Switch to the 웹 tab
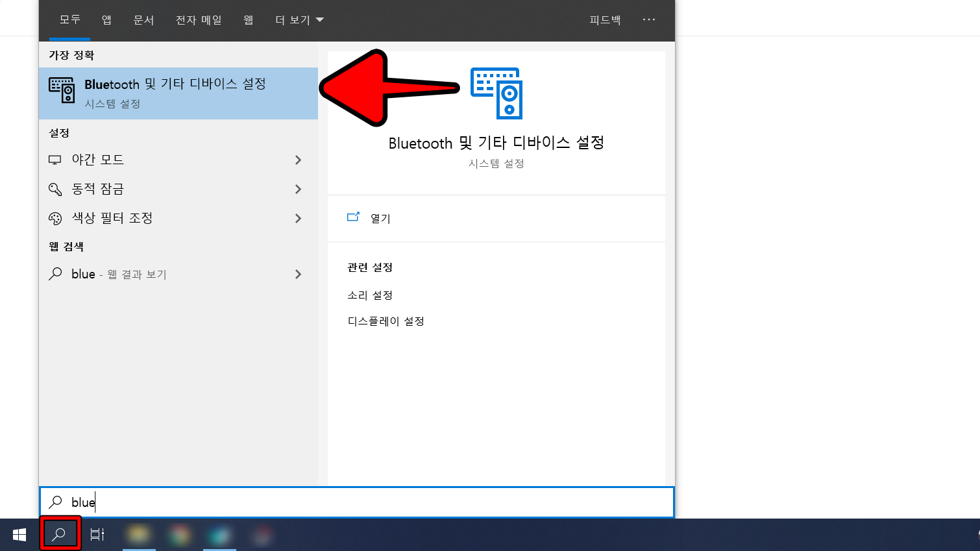The image size is (980, 551). click(x=249, y=20)
